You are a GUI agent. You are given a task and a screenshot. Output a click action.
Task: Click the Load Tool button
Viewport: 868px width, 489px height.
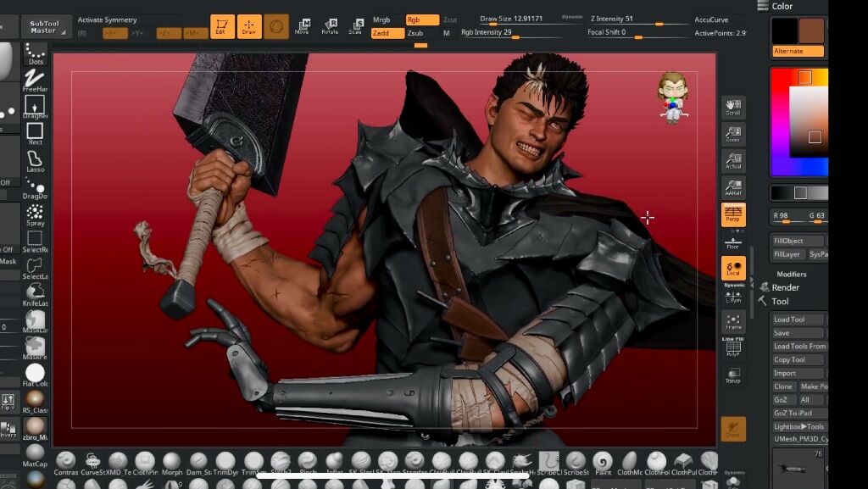pyautogui.click(x=798, y=320)
